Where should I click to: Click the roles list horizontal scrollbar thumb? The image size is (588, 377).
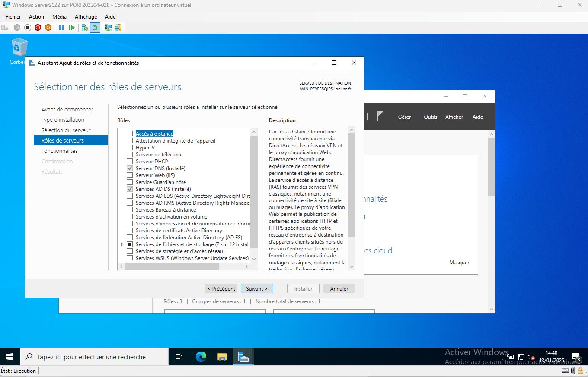point(172,266)
